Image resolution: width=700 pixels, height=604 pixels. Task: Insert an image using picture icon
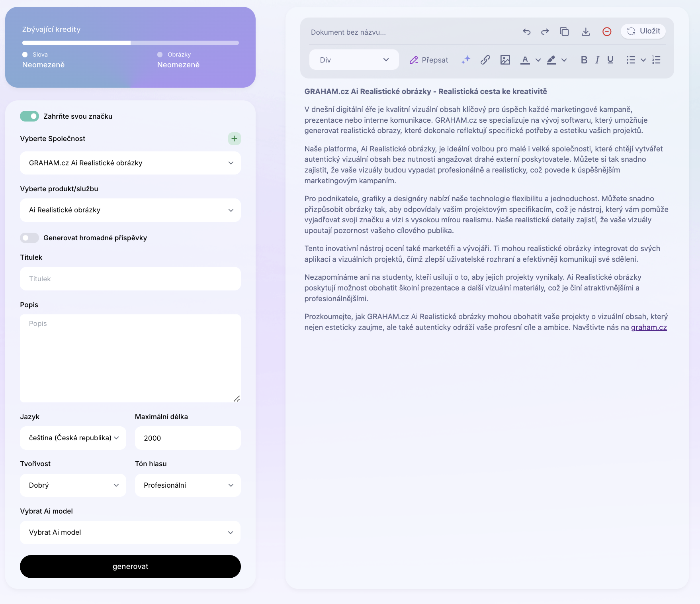click(x=505, y=60)
